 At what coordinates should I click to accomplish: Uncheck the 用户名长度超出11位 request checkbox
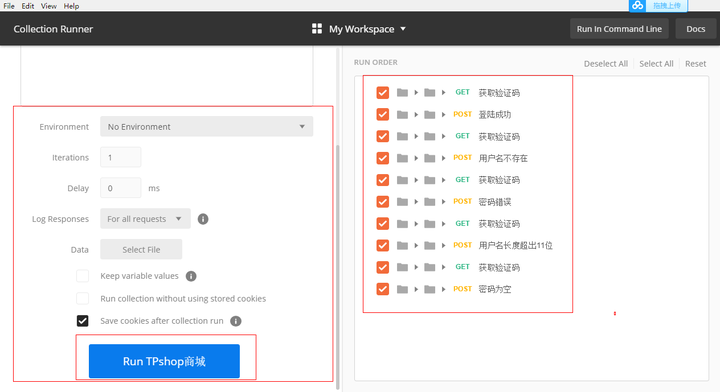[x=382, y=245]
